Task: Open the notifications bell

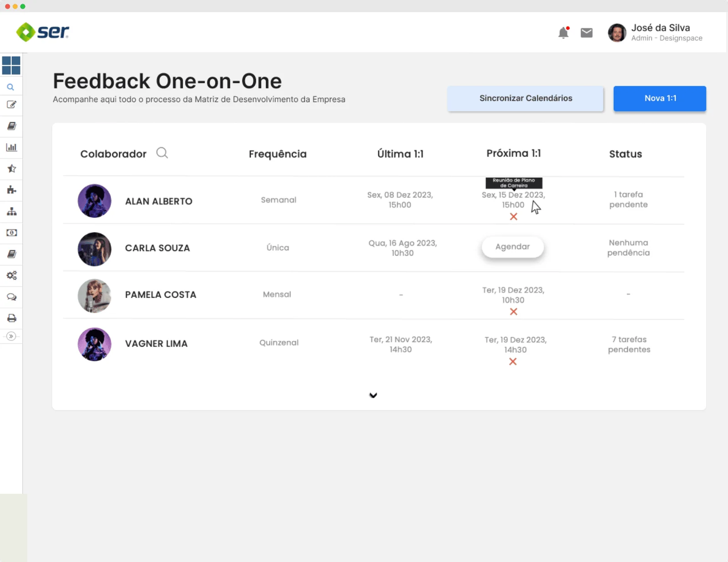Action: (563, 33)
